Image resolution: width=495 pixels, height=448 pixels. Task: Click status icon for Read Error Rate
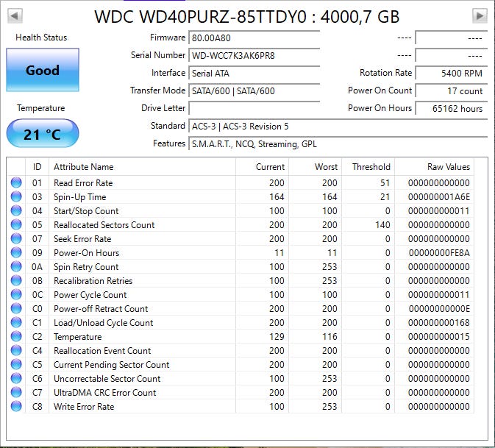(x=16, y=182)
